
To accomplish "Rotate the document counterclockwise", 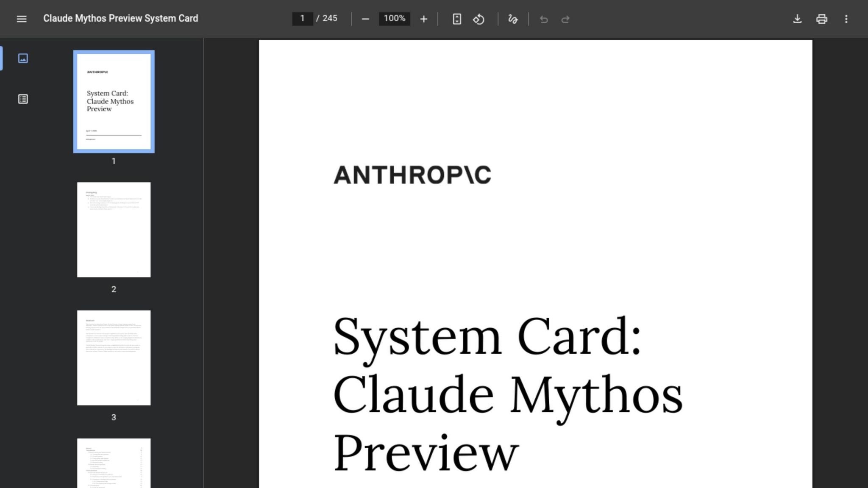I will point(479,19).
